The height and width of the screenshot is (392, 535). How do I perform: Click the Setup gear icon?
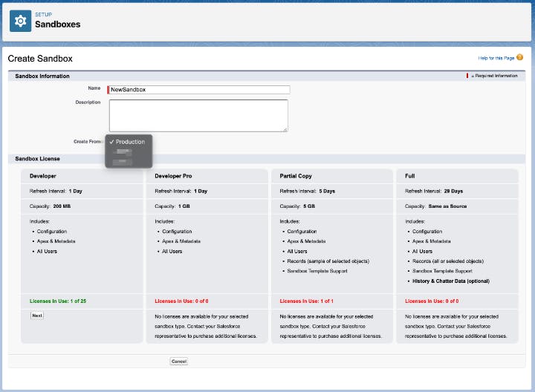(21, 21)
